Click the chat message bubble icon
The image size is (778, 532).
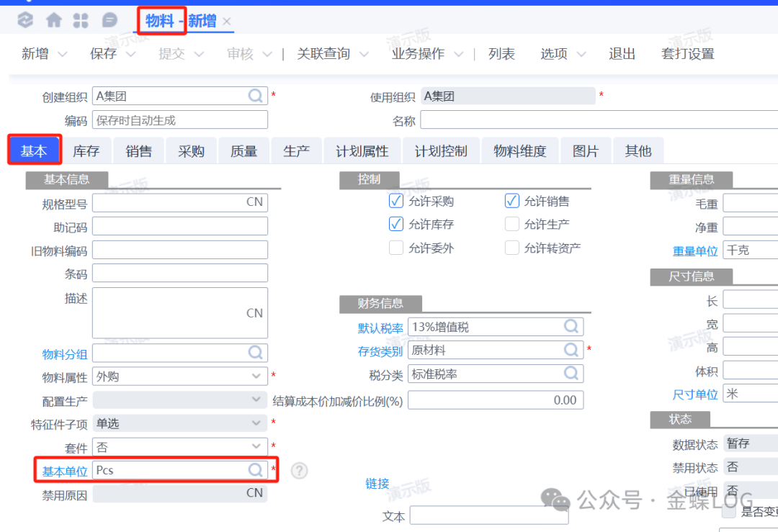click(x=109, y=20)
